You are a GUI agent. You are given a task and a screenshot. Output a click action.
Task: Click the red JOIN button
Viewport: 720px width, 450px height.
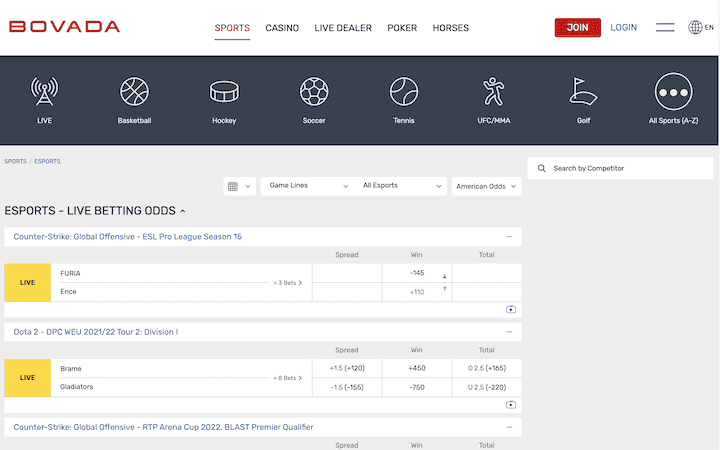[x=578, y=28]
